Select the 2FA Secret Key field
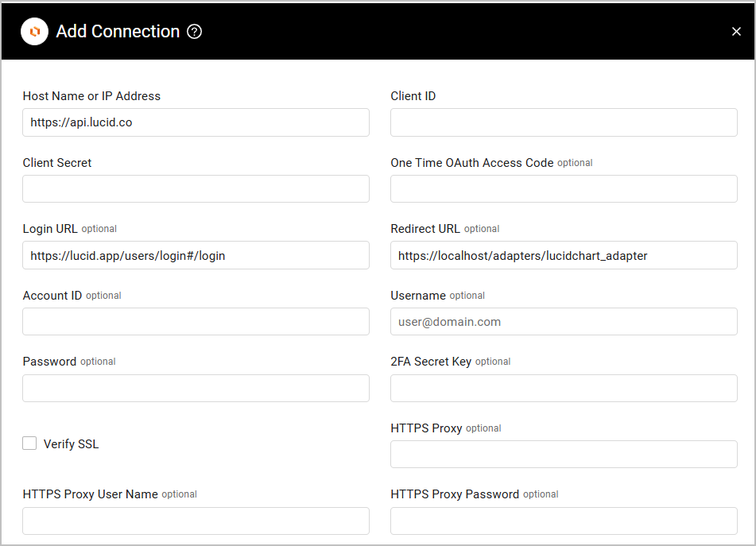 pos(564,389)
